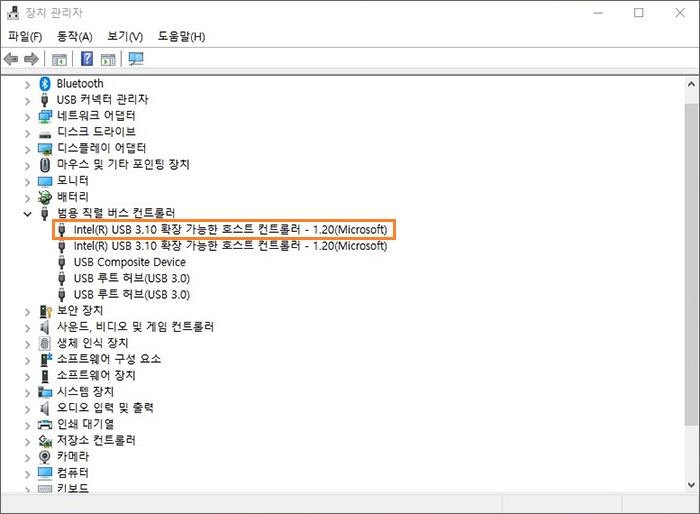The height and width of the screenshot is (514, 700).
Task: Select the 컴퓨터 label
Action: click(x=73, y=472)
